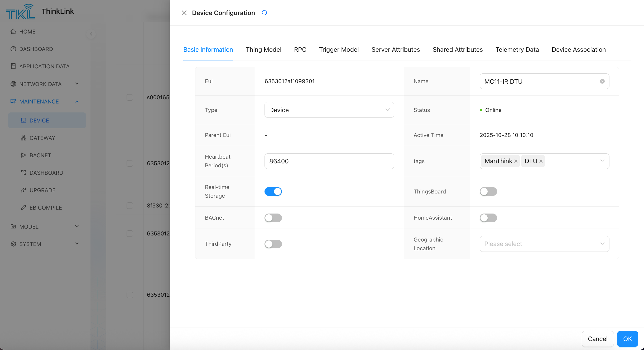The height and width of the screenshot is (350, 644).
Task: Click the Upgrade sidebar icon
Action: (23, 190)
